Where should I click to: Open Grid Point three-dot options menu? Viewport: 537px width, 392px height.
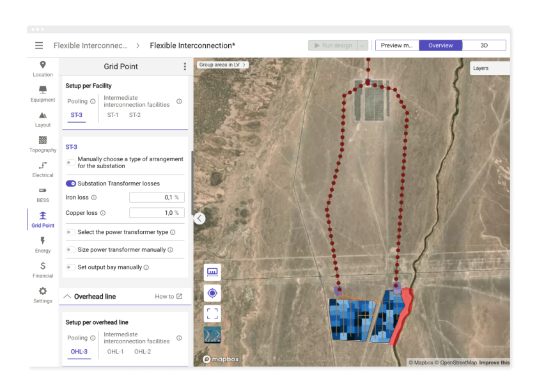(x=185, y=67)
